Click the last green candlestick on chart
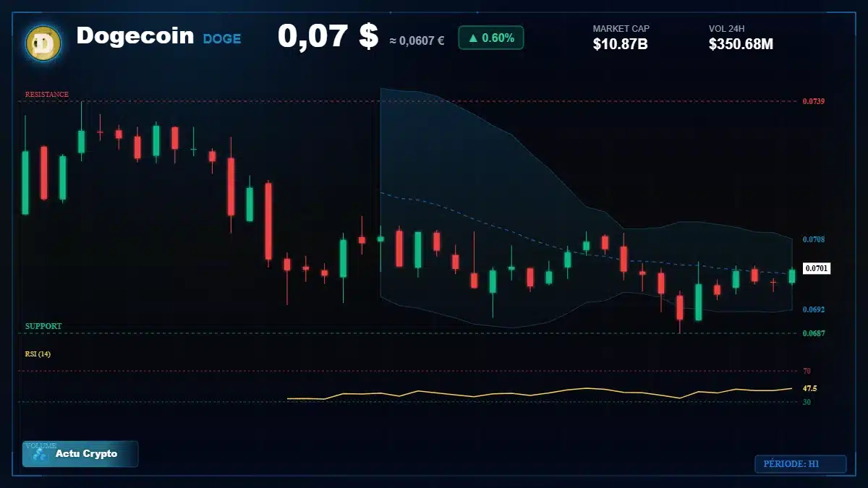Viewport: 868px width, 488px height. [792, 275]
